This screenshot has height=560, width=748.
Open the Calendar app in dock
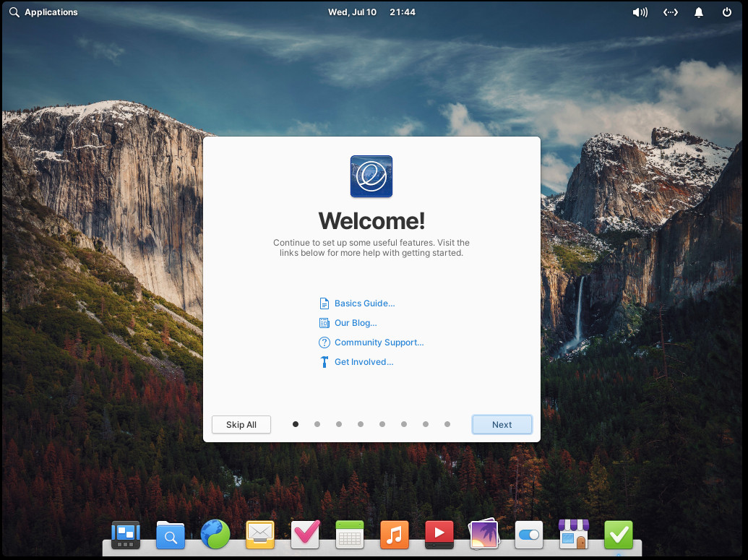click(350, 535)
